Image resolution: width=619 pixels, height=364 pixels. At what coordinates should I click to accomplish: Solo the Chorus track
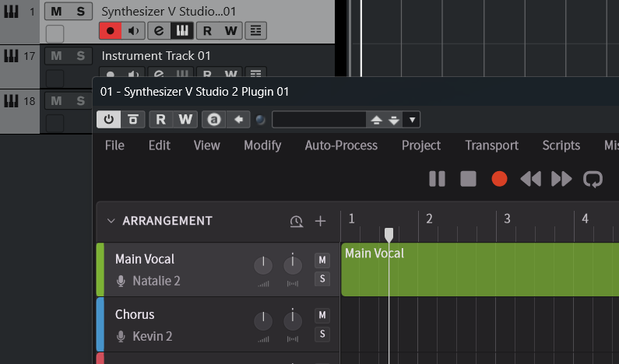[322, 334]
